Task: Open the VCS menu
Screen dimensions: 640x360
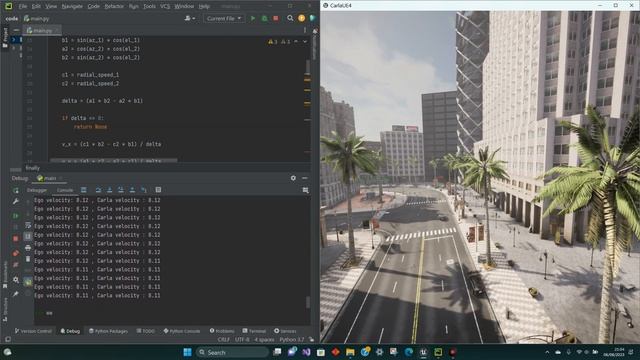Action: 165,7
